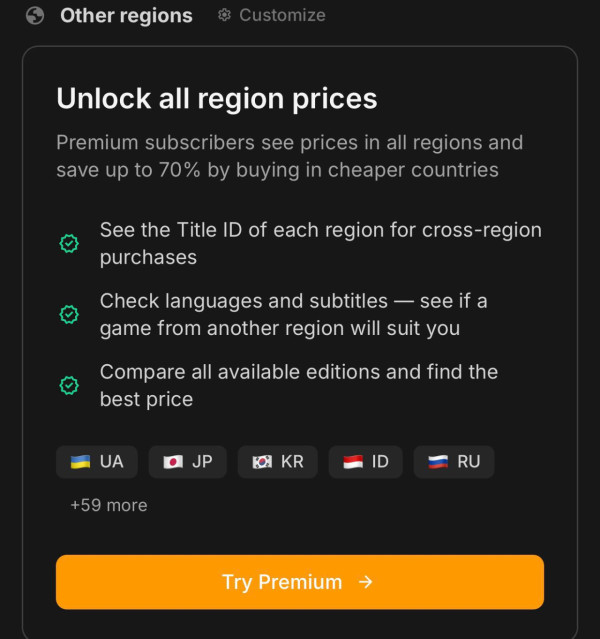Screen dimensions: 600x639
Task: Click the check badge beside languages and subtitles
Action: coord(69,314)
